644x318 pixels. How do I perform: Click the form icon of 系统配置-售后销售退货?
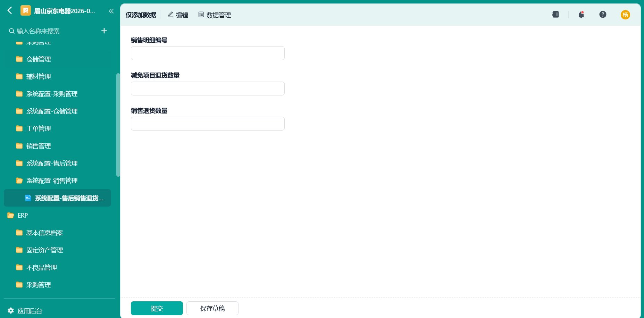pos(28,198)
